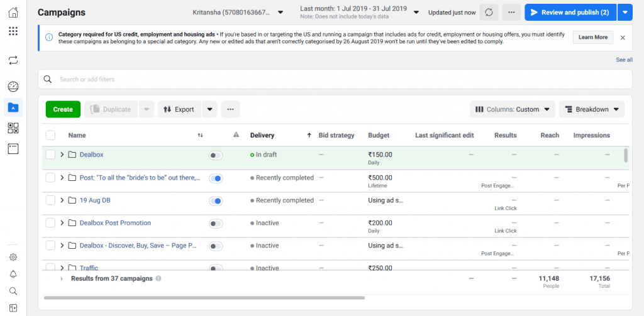This screenshot has height=316, width=644.
Task: Click the See all link
Action: tap(625, 60)
